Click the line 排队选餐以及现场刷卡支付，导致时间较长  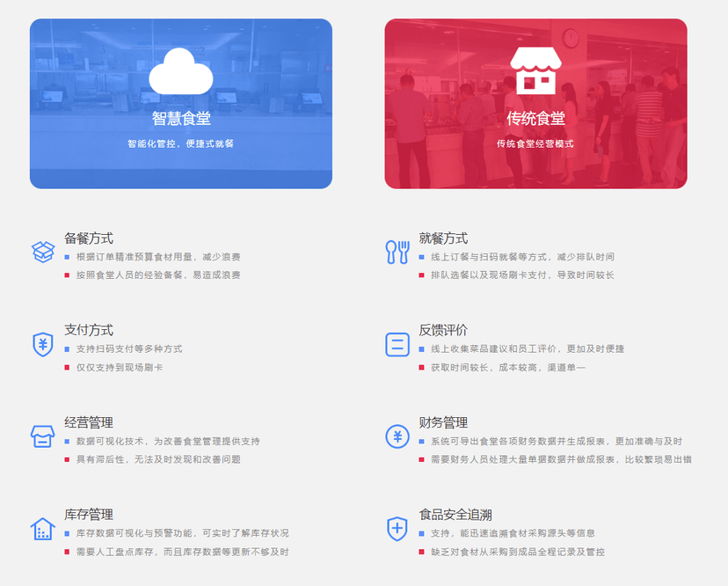523,275
